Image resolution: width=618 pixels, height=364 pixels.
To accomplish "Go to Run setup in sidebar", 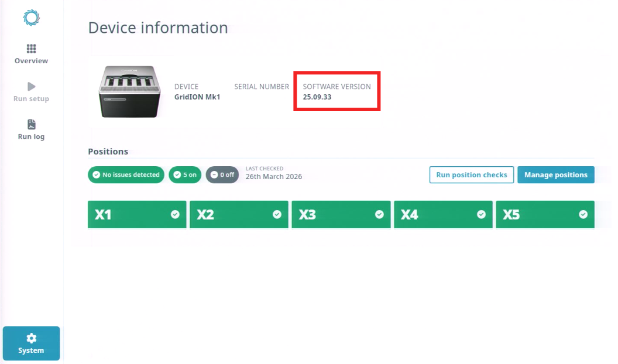I will 32,92.
